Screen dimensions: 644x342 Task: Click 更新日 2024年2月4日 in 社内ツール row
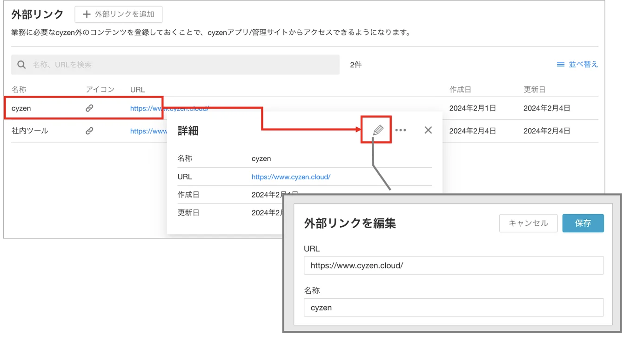547,131
